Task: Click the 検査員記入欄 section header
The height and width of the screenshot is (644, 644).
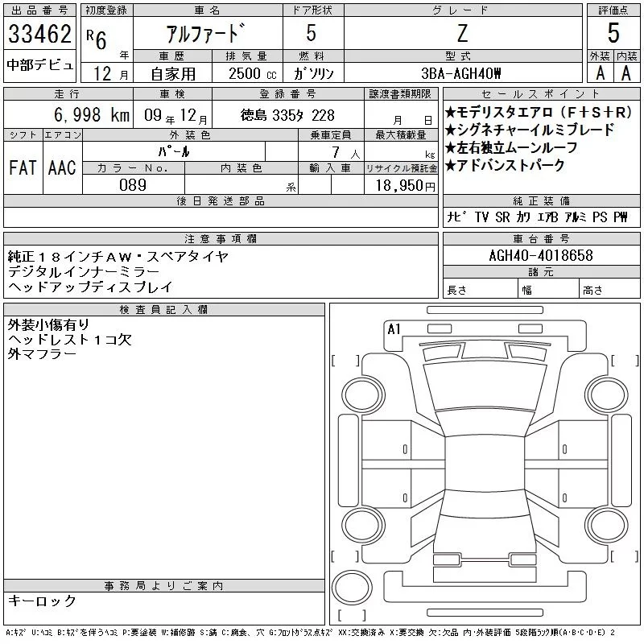Action: click(163, 310)
